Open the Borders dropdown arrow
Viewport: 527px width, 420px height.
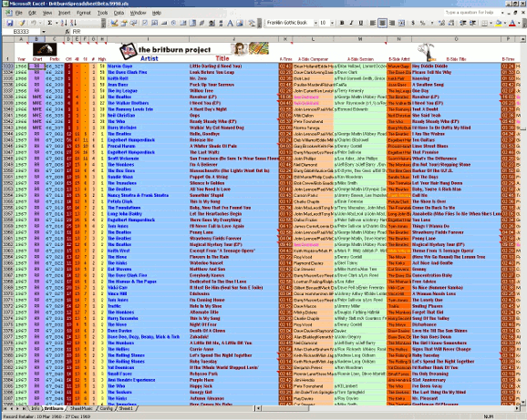coord(491,23)
